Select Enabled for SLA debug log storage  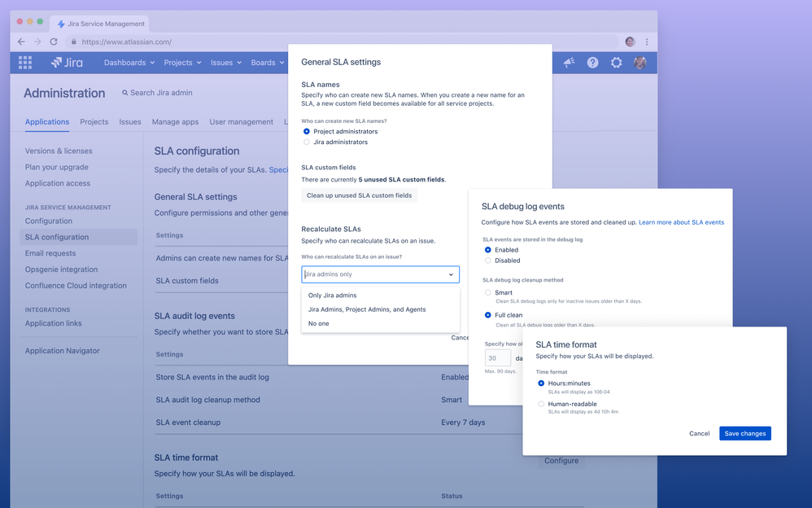pos(488,250)
